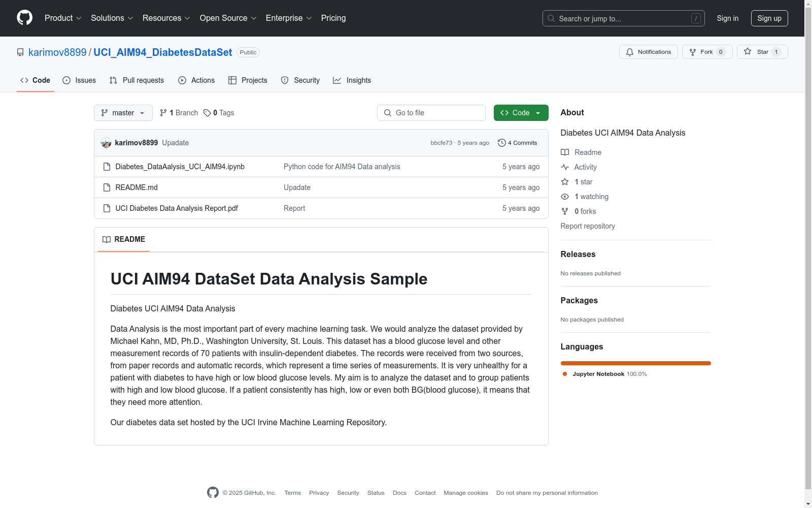
Task: Click the Jupyter Notebook language color dot
Action: coord(565,374)
